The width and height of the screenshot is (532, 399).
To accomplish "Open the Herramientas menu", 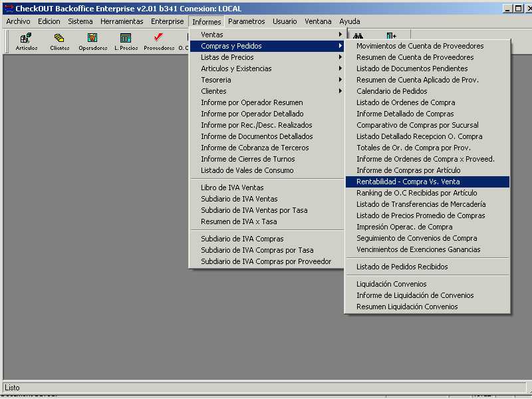I will point(122,21).
